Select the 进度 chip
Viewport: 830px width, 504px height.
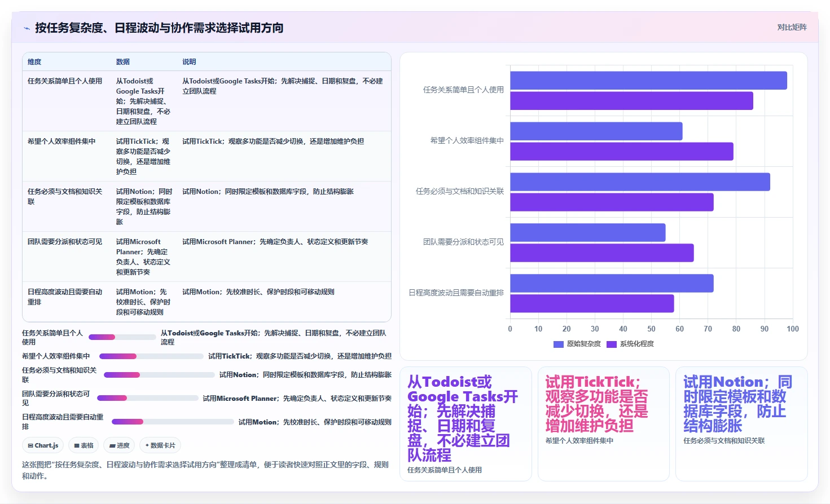[119, 445]
